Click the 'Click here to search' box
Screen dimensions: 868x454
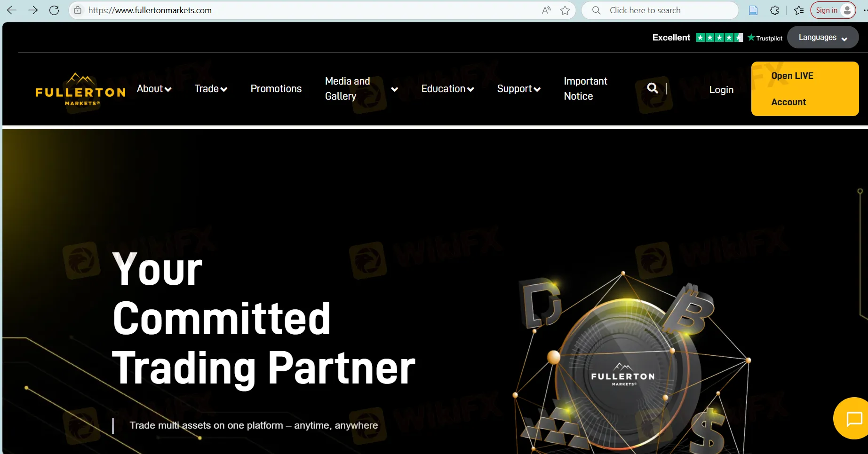660,10
